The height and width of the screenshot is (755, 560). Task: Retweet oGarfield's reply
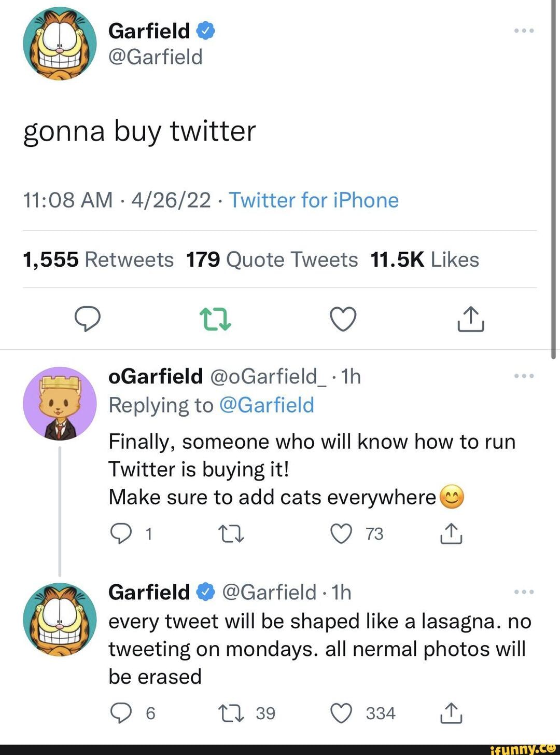point(231,533)
